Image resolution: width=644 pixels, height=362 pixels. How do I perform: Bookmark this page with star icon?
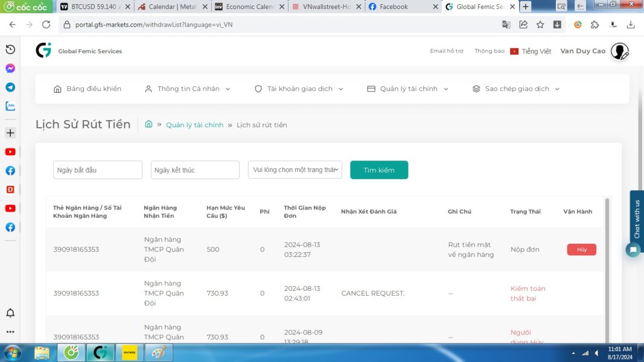click(540, 25)
